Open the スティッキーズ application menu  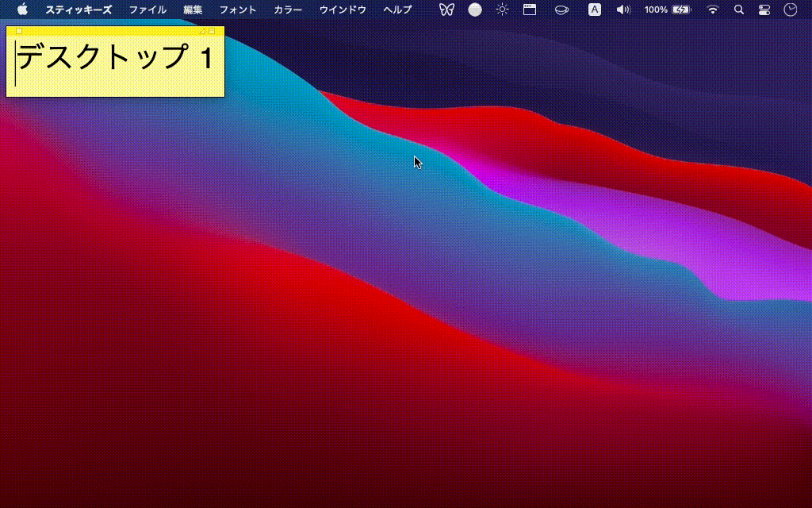[x=79, y=10]
